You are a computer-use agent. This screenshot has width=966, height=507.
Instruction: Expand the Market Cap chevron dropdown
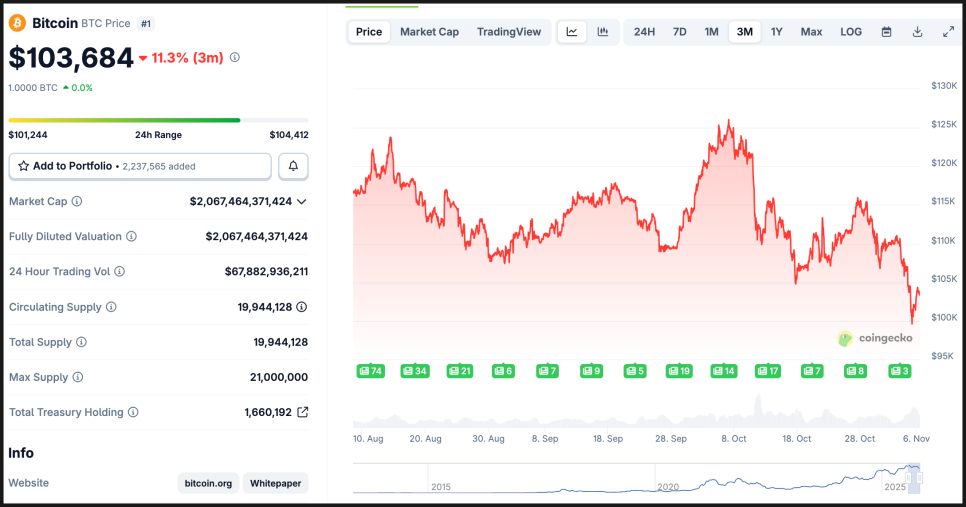pyautogui.click(x=302, y=201)
